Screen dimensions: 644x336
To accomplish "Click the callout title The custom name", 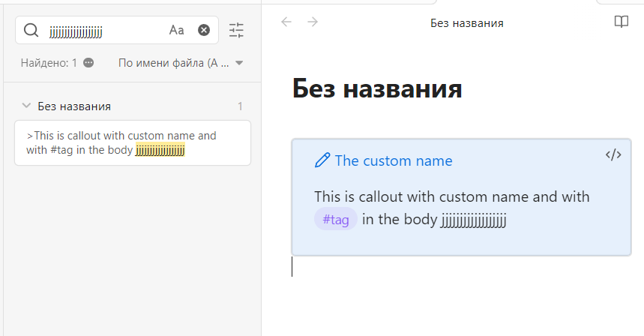I will click(x=393, y=160).
